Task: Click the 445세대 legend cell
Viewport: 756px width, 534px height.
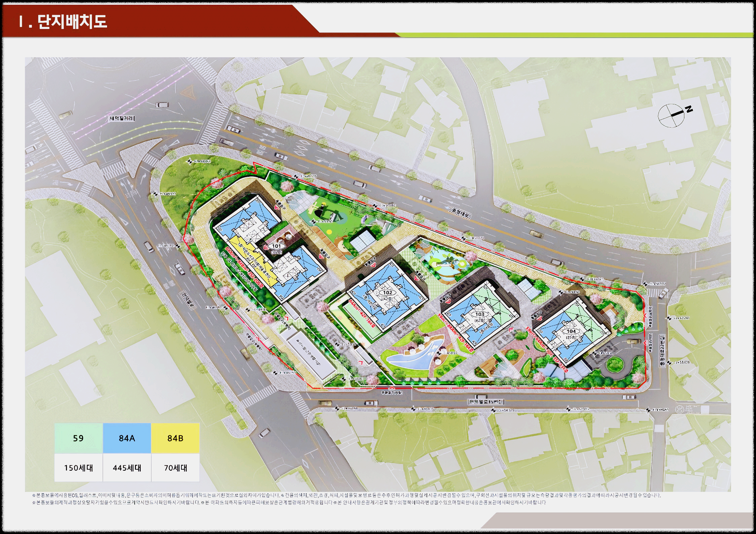Action: click(127, 468)
